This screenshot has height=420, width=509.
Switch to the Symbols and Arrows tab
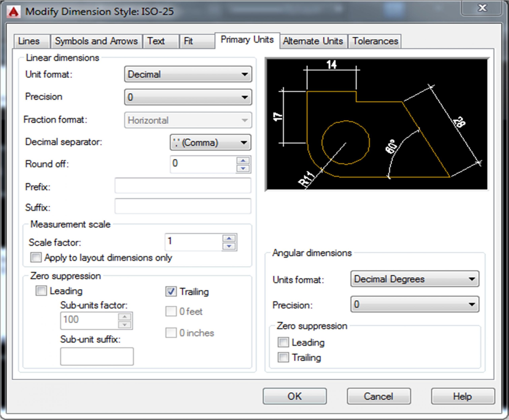[96, 41]
